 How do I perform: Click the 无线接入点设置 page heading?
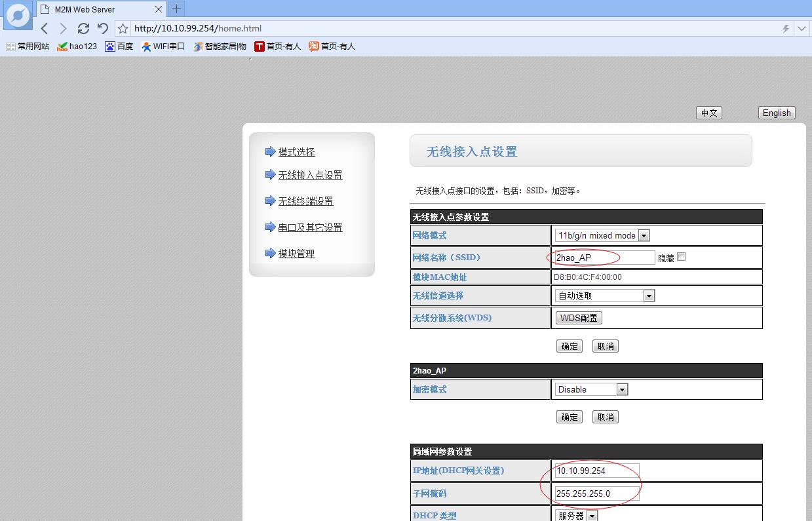[x=472, y=152]
